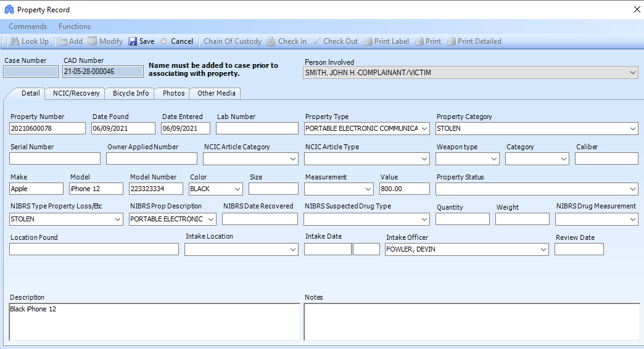Click the Print printer icon
This screenshot has height=349, width=644.
(419, 41)
